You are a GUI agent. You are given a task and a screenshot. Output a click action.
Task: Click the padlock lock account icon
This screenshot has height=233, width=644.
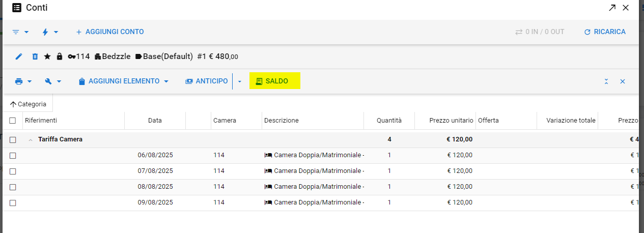(60, 56)
